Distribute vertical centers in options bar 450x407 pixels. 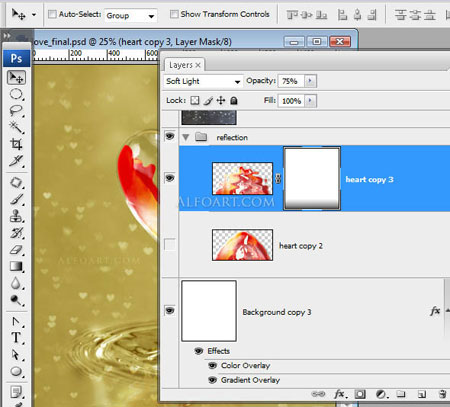pos(415,15)
